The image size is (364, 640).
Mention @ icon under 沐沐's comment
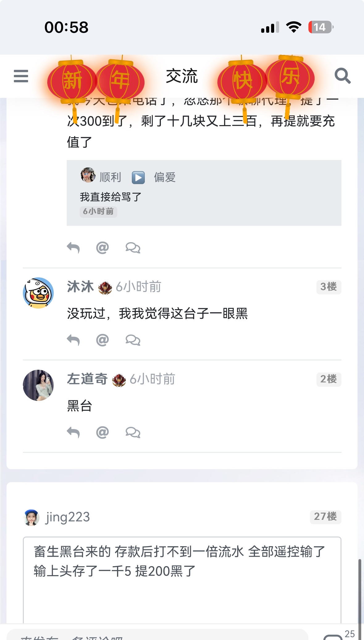click(x=103, y=340)
